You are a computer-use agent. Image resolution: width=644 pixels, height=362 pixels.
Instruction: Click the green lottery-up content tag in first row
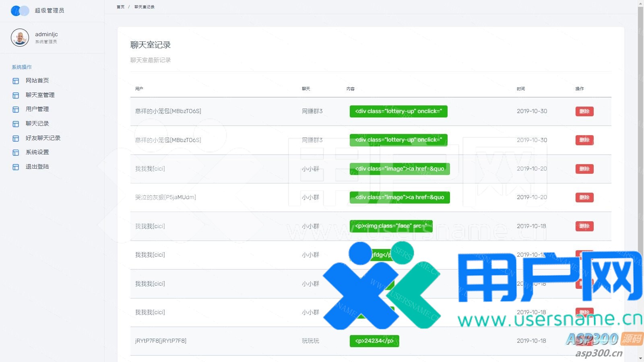(398, 111)
